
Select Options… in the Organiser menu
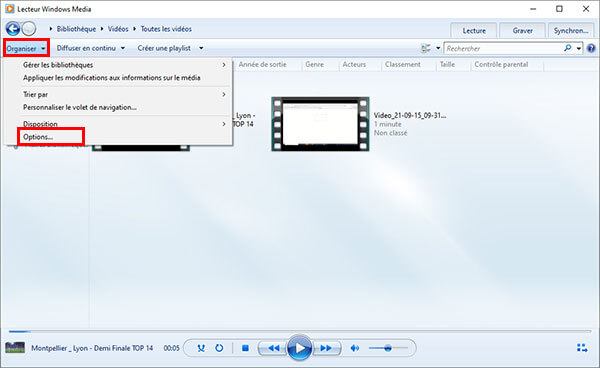[x=38, y=137]
